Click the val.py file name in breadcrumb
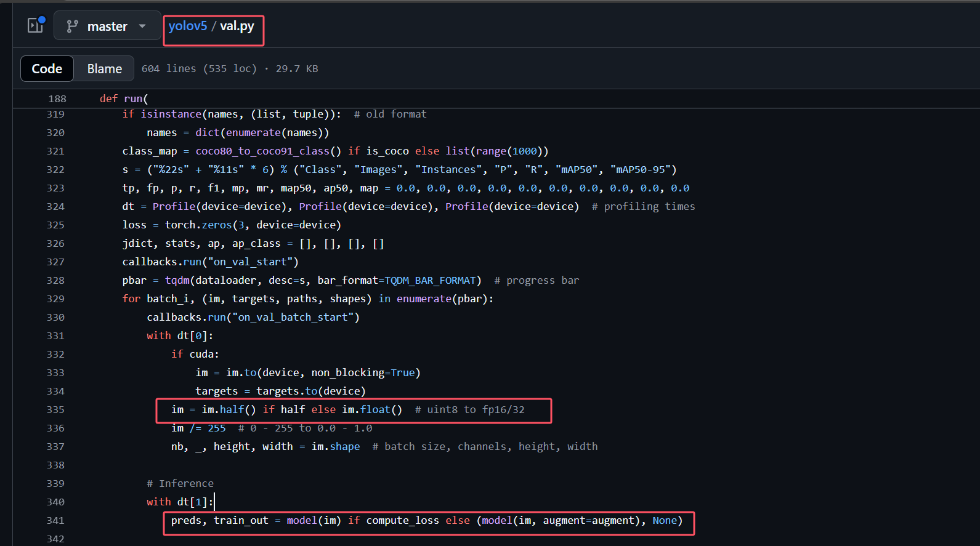The height and width of the screenshot is (546, 980). pos(237,26)
